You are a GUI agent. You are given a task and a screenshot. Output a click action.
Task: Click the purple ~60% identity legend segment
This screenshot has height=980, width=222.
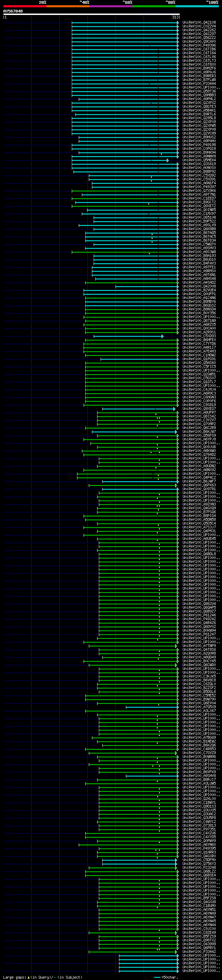[x=111, y=6]
